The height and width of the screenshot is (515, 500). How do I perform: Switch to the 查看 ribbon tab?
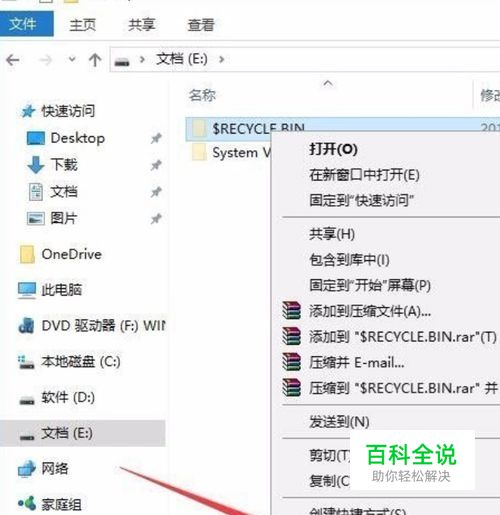[201, 25]
